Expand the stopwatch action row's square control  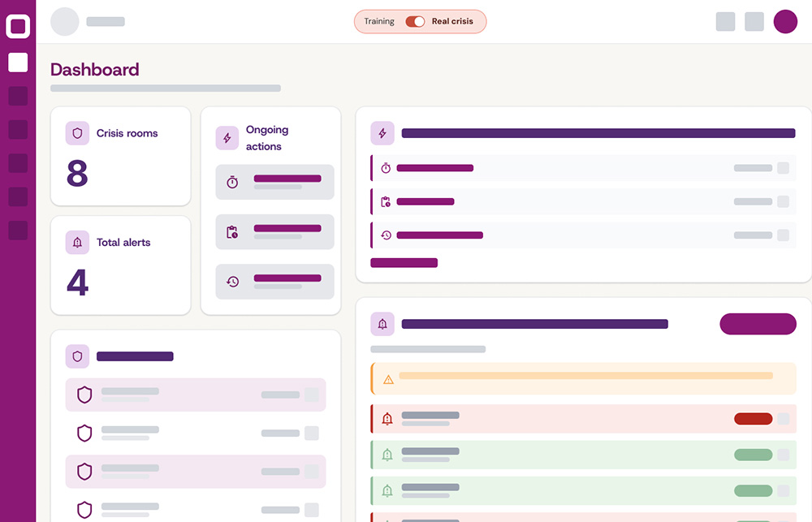point(783,168)
